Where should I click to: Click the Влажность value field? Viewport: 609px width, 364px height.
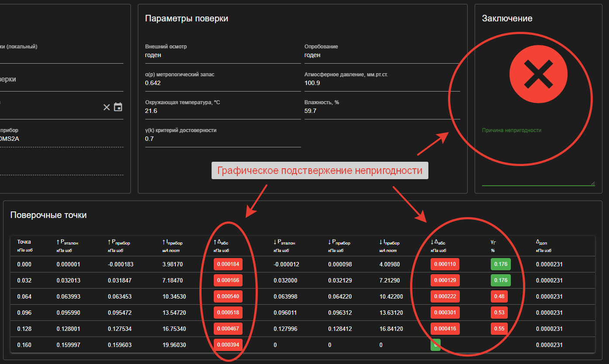[382, 111]
